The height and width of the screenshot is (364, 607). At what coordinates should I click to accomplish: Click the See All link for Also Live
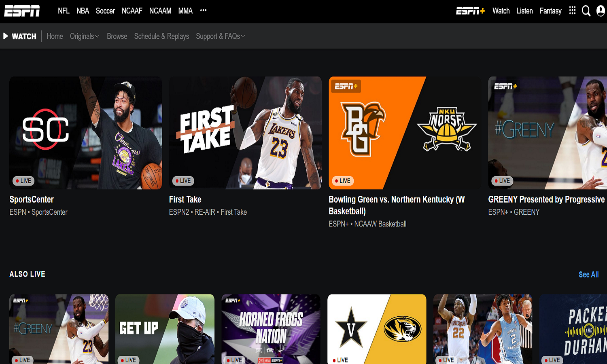pos(588,274)
